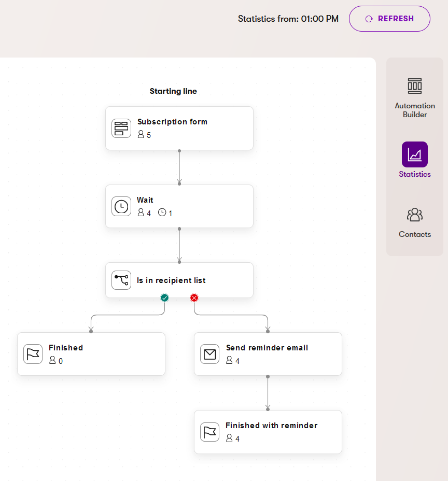Image resolution: width=448 pixels, height=481 pixels.
Task: Open Automation Builder from the sidebar
Action: pos(415,86)
